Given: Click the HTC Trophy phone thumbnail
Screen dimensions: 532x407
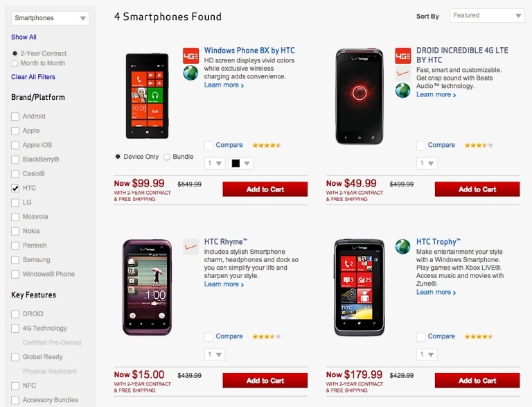Looking at the screenshot, I should pos(359,288).
